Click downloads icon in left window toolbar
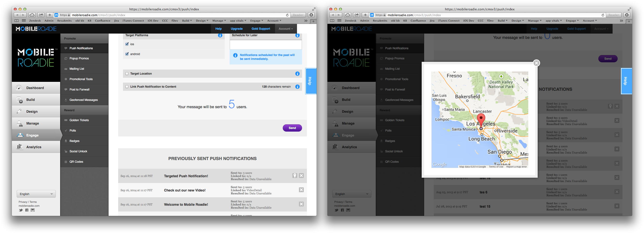Screen dimensions: 644x233 coord(311,15)
